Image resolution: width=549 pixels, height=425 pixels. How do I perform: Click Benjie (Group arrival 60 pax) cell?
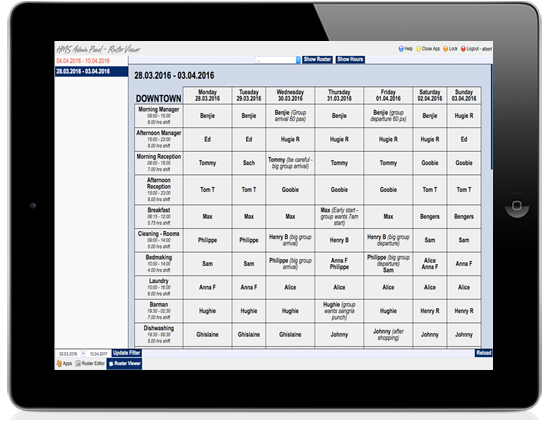coord(290,116)
